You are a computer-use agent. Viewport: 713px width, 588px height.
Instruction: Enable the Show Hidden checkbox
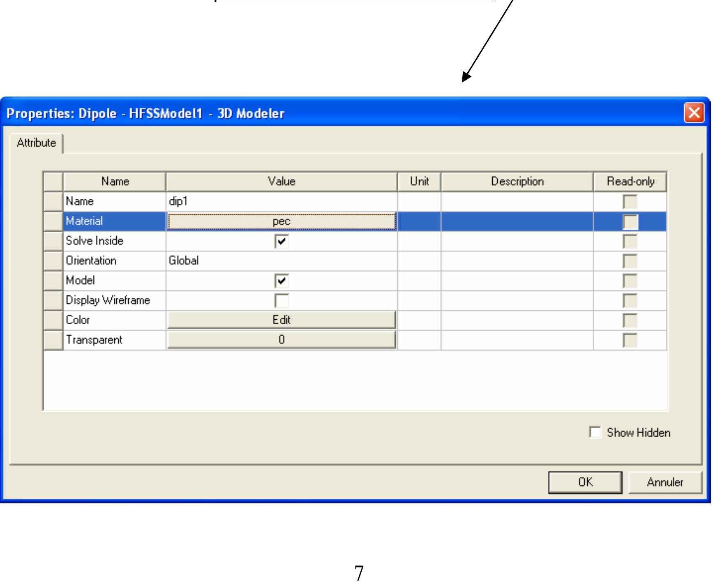[595, 432]
